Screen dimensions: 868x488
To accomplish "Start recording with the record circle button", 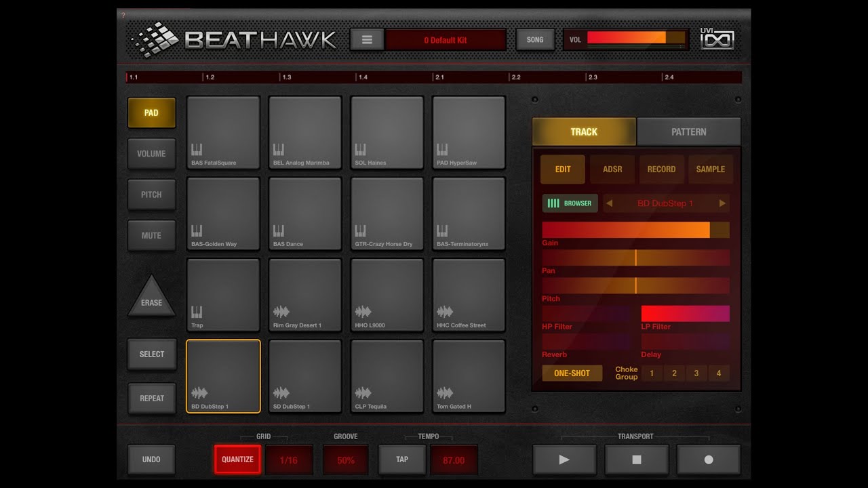I will coord(709,460).
